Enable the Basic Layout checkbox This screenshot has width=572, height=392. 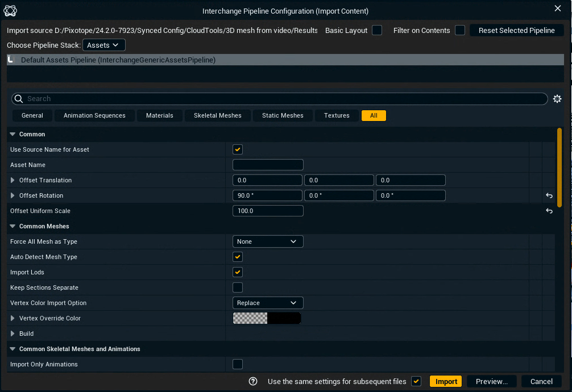377,30
